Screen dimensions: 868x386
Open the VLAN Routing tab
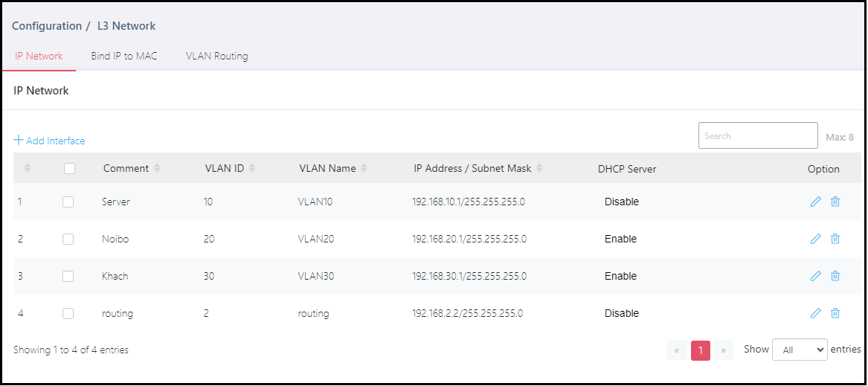tap(217, 56)
